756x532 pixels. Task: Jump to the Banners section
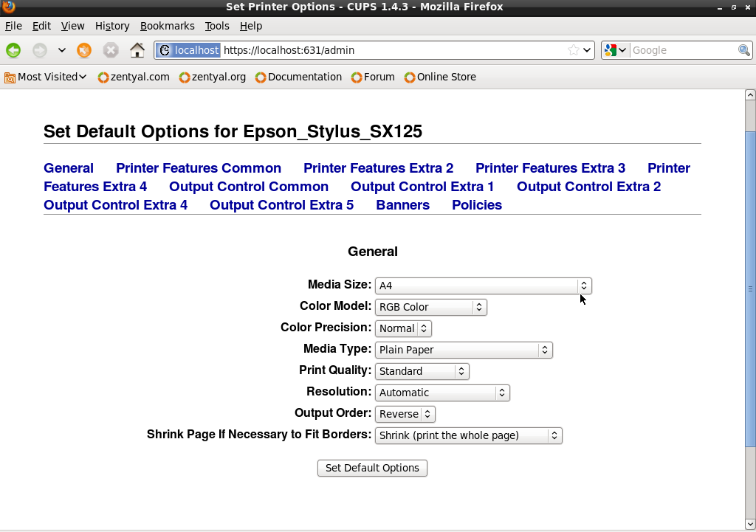point(402,205)
